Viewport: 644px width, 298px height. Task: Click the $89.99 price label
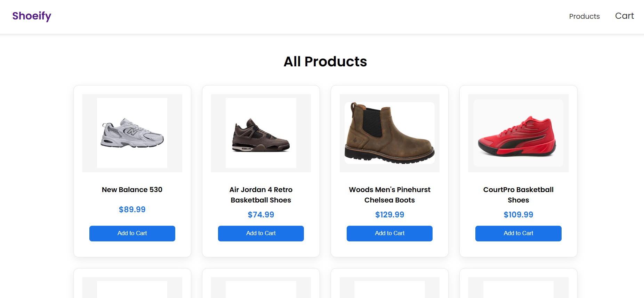[132, 209]
